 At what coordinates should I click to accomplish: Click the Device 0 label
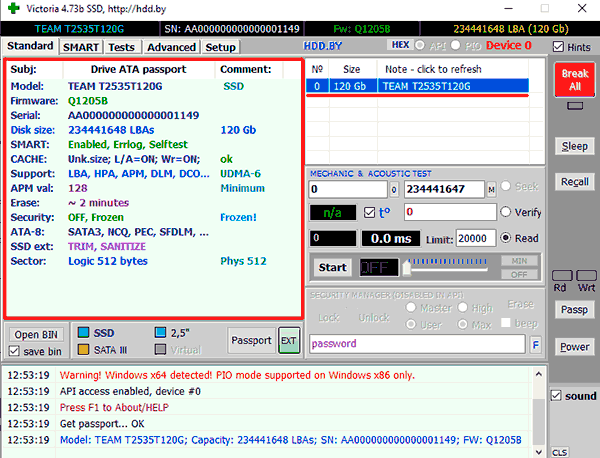click(x=509, y=46)
